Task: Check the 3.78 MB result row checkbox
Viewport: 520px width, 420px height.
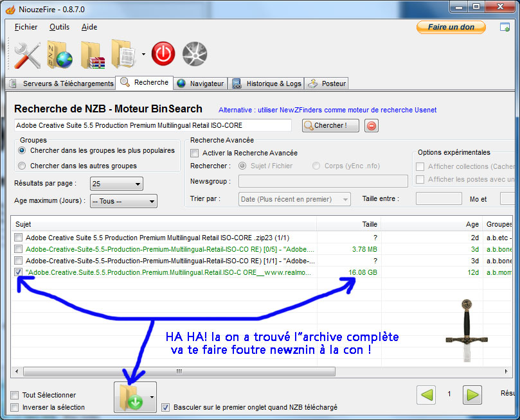Action: (18, 249)
